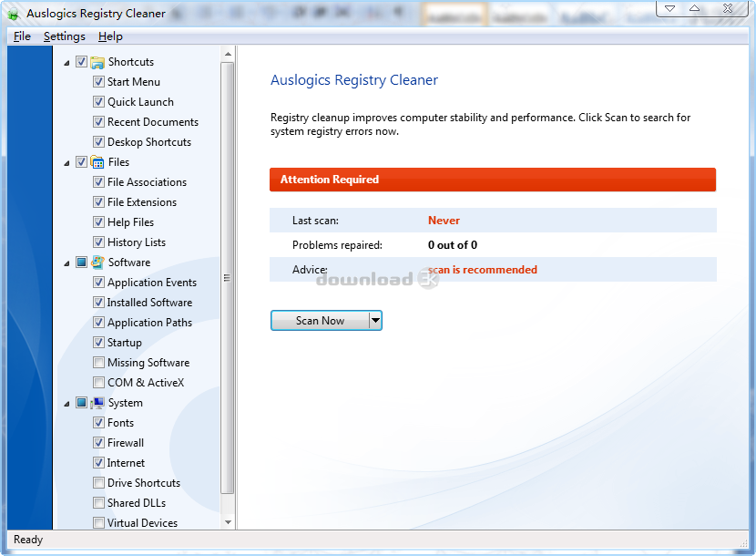
Task: Select the Shortcuts label in the tree
Action: point(131,62)
